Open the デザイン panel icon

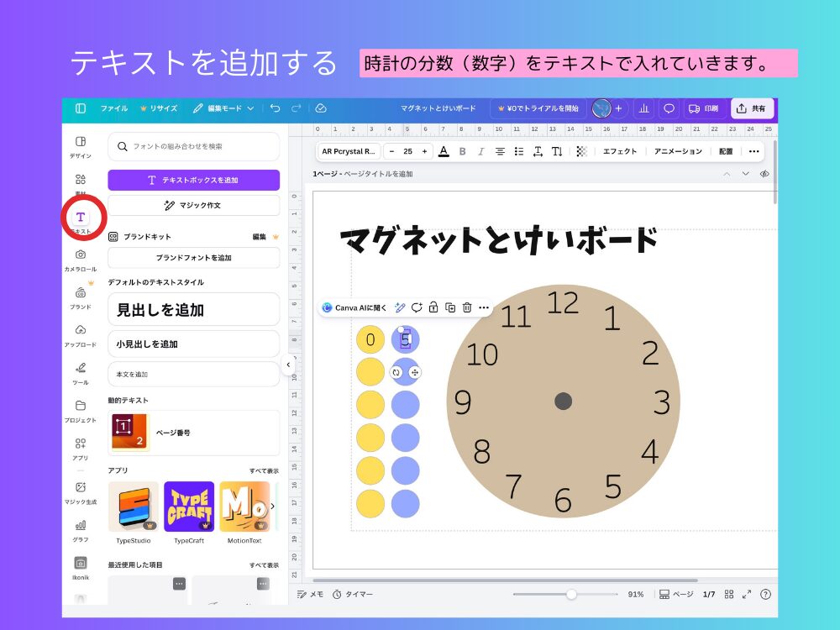point(80,143)
